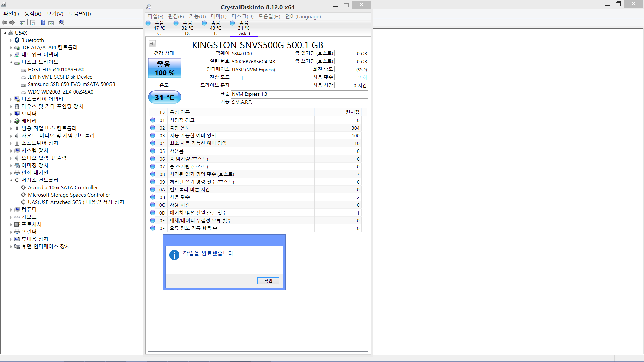This screenshot has height=362, width=644.
Task: Open the Properties icon in Device Manager toolbar
Action: tap(33, 22)
